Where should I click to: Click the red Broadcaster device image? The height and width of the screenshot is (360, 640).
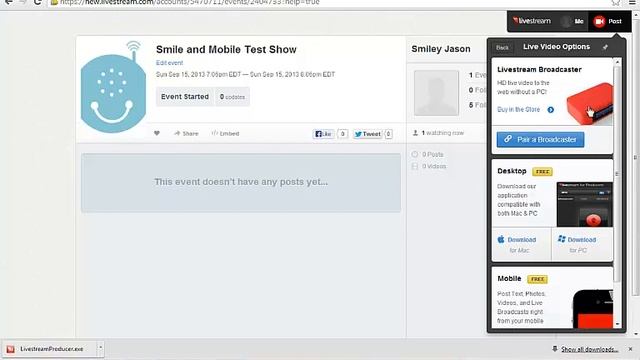point(589,104)
